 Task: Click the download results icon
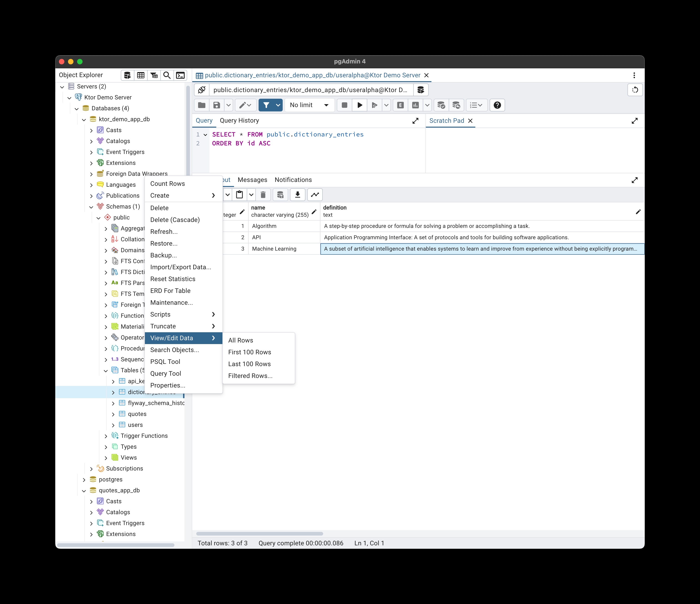point(297,195)
